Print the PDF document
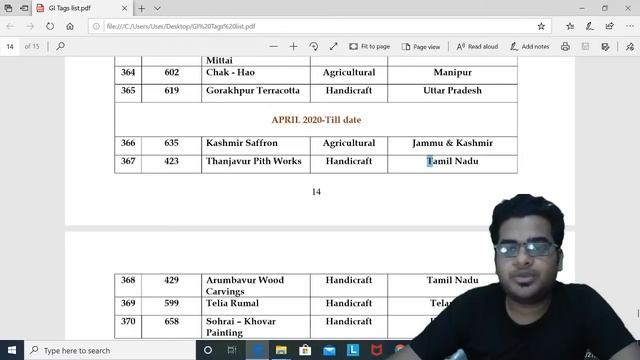640x360 pixels. (565, 47)
